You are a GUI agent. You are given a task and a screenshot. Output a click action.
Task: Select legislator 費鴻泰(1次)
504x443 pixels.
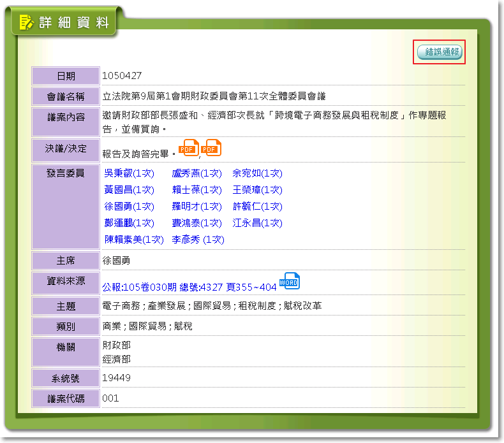[x=197, y=223]
